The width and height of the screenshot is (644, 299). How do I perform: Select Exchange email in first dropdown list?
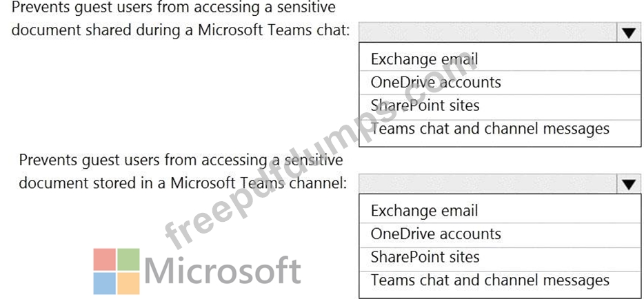coord(500,59)
